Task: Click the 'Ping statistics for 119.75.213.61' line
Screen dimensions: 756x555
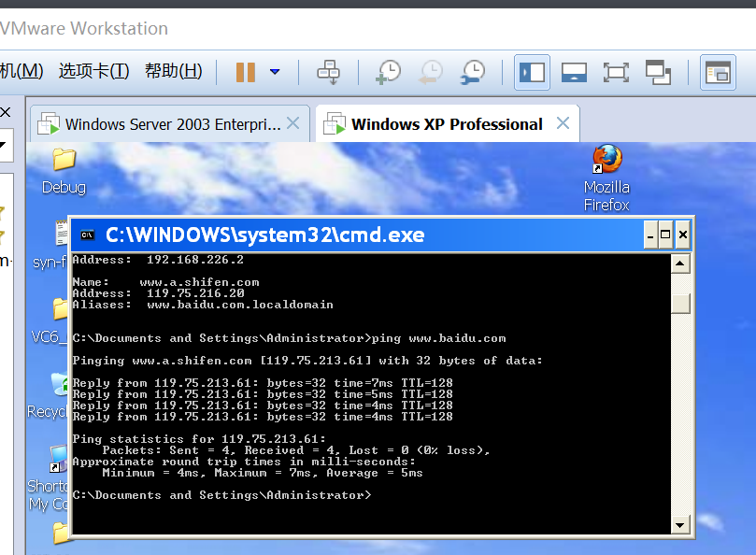Action: pos(199,439)
